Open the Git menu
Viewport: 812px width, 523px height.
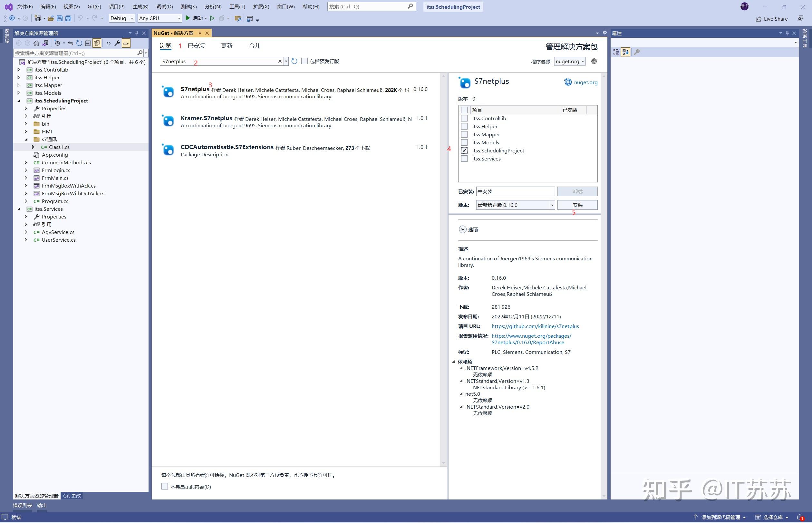tap(94, 6)
